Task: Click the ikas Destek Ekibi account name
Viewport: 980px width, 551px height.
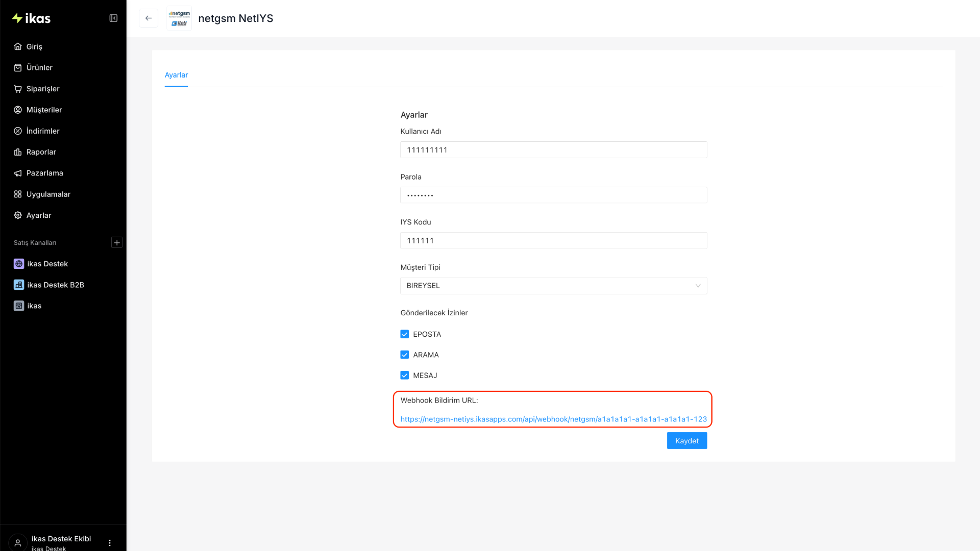Action: point(61,539)
